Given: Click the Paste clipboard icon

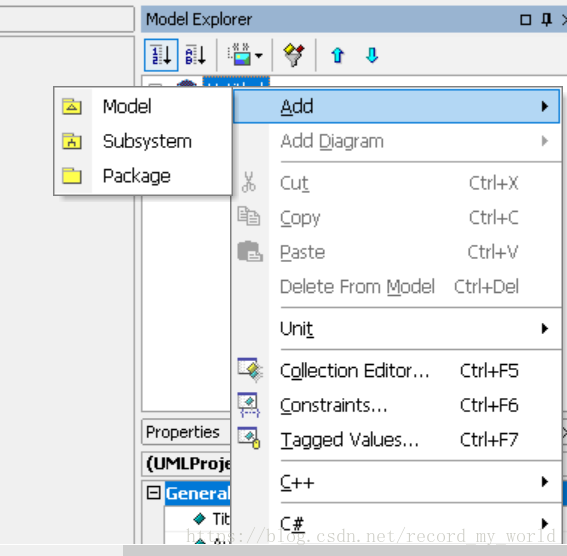Looking at the screenshot, I should tap(250, 251).
